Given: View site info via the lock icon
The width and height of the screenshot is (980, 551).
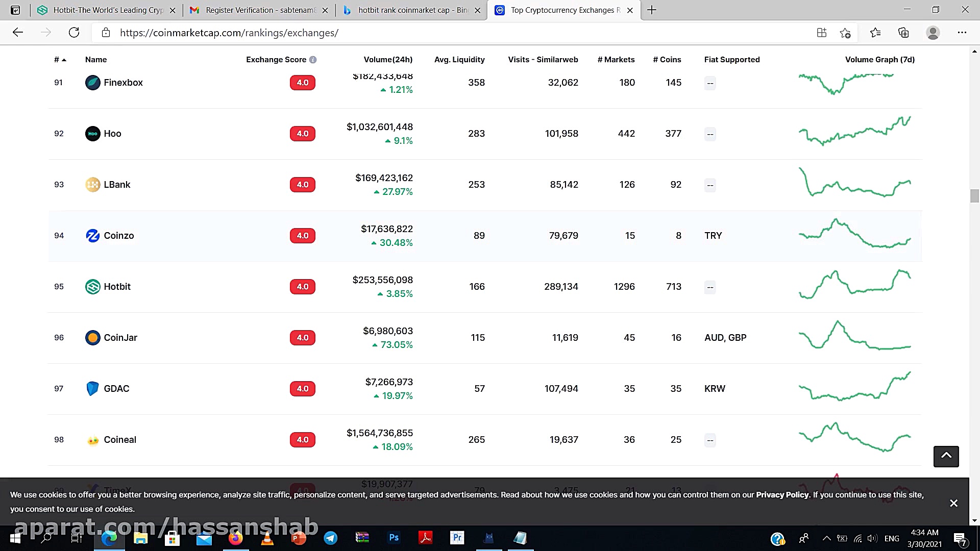Looking at the screenshot, I should click(x=106, y=33).
